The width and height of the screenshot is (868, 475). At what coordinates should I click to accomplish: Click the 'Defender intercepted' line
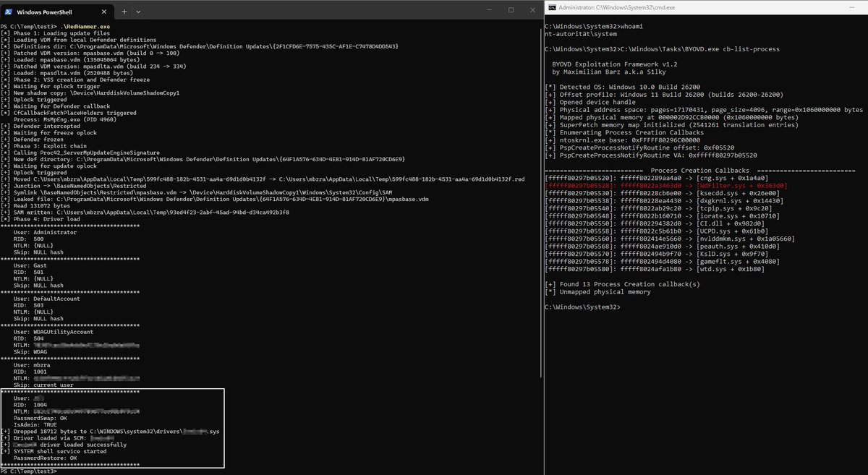pyautogui.click(x=40, y=126)
